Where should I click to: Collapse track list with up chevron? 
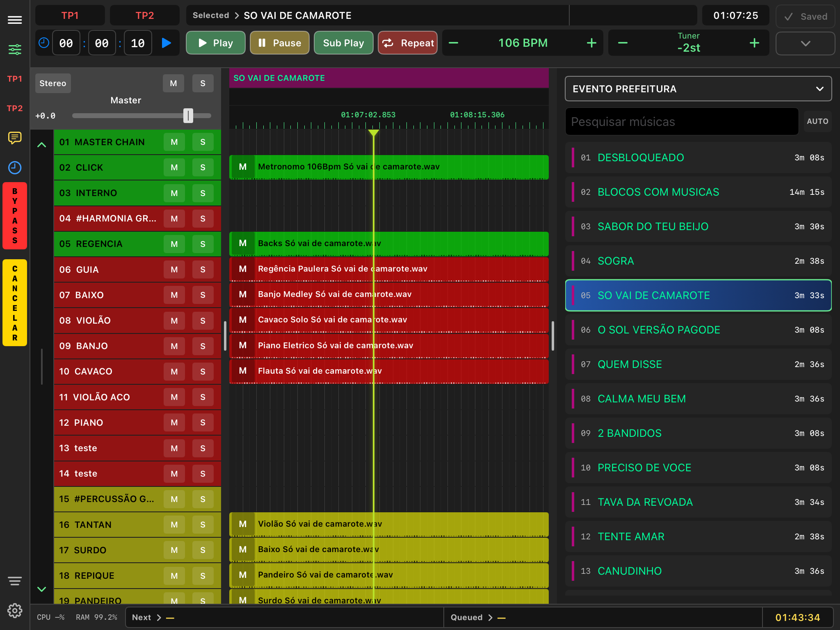(x=41, y=145)
